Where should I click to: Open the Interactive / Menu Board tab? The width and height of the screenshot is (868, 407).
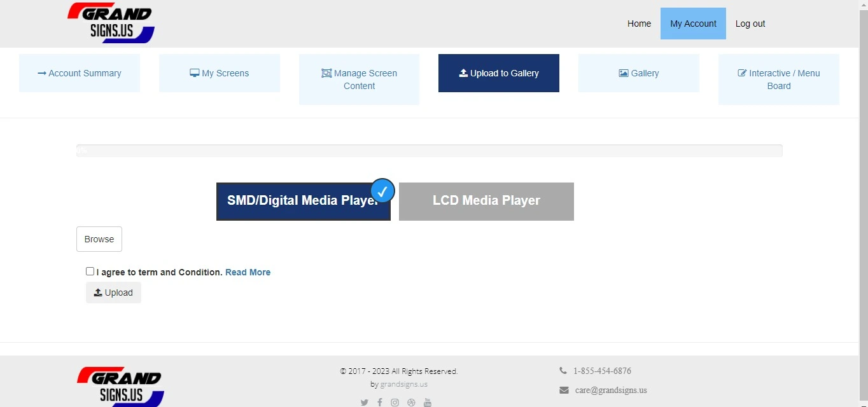click(x=778, y=79)
